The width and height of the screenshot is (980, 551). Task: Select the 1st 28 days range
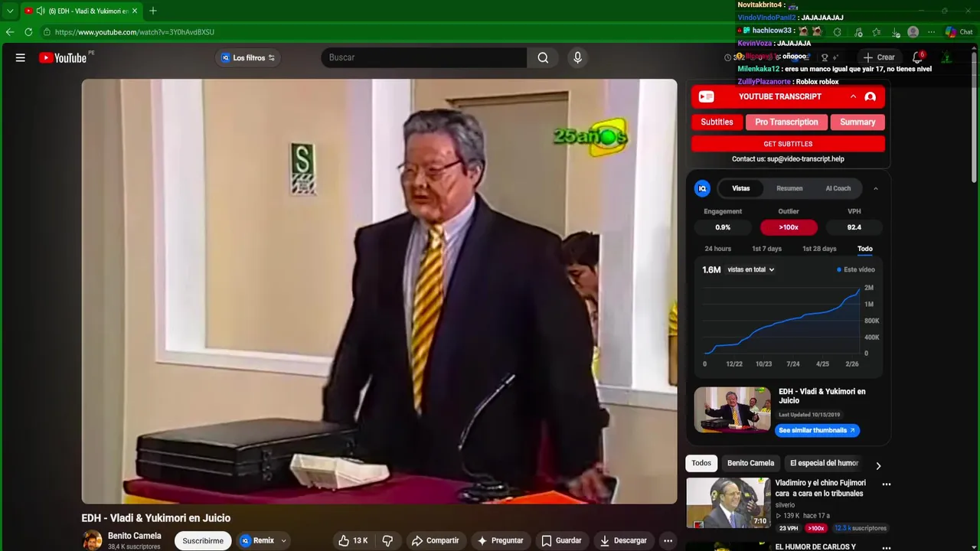tap(819, 249)
